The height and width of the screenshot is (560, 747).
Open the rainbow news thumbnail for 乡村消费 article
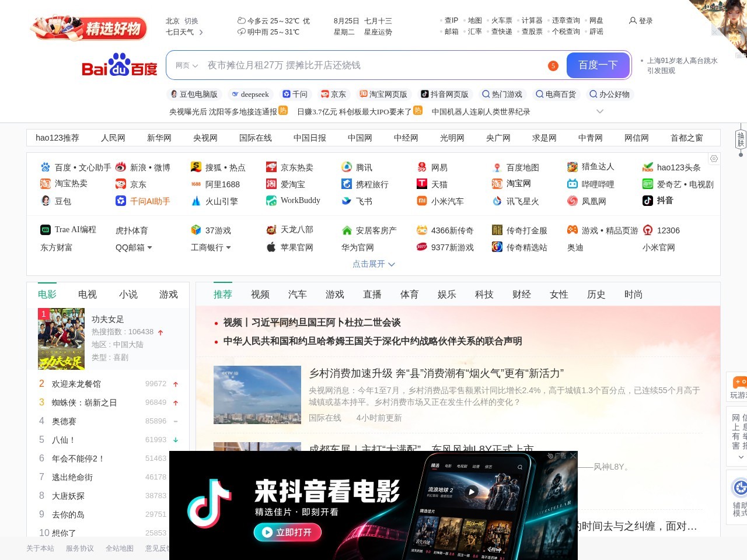click(x=257, y=395)
